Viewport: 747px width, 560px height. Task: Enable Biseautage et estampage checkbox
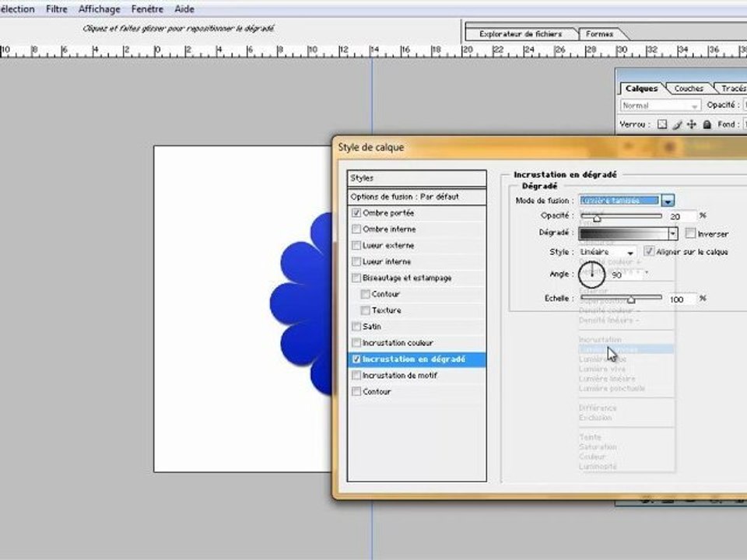point(356,278)
